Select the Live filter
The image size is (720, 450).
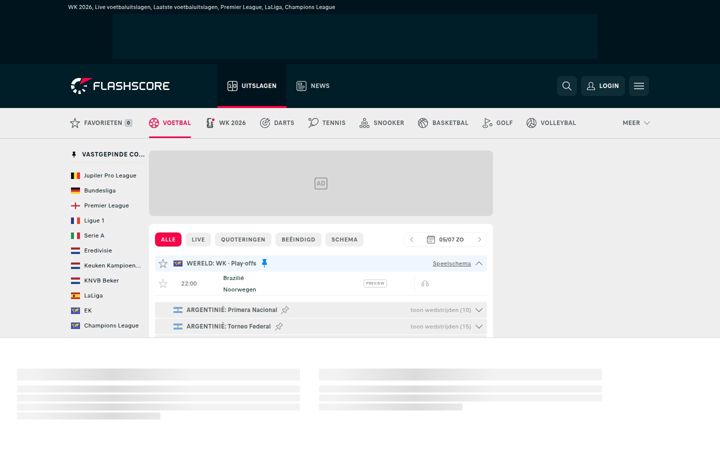(x=198, y=239)
